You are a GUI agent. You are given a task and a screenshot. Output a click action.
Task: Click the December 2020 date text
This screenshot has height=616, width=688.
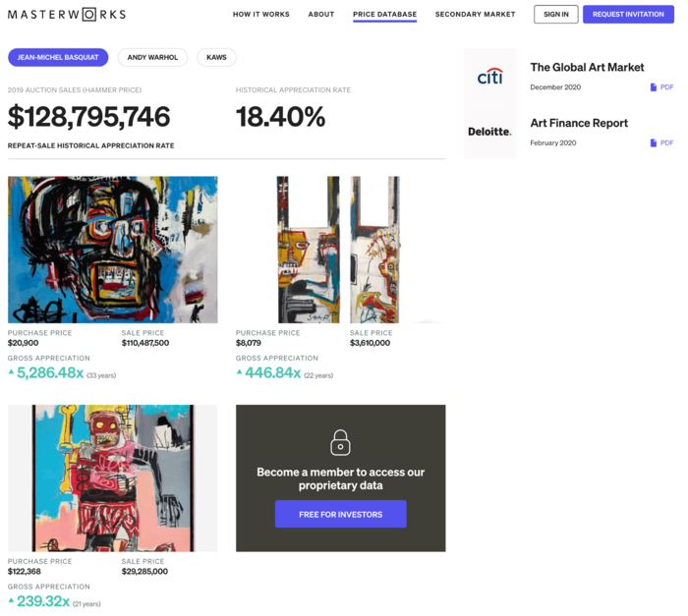coord(555,87)
